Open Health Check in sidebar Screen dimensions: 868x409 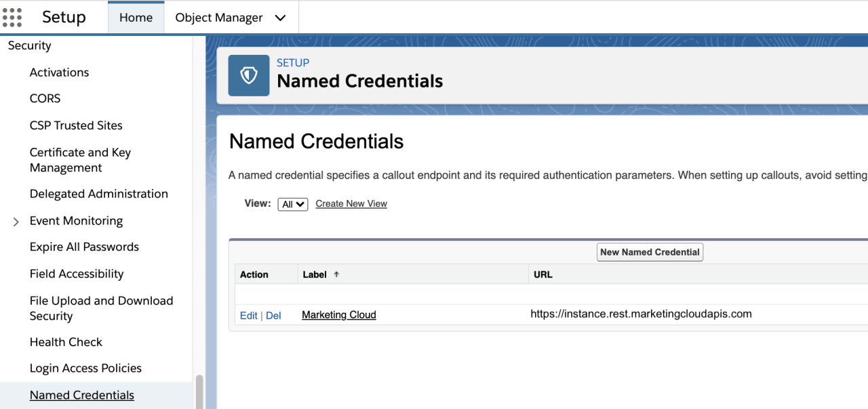tap(66, 342)
